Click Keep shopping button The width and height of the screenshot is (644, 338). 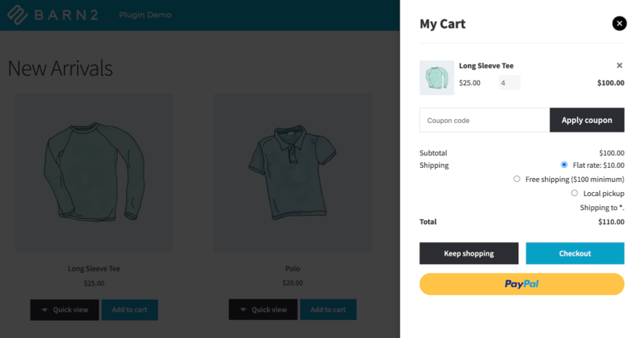point(469,253)
